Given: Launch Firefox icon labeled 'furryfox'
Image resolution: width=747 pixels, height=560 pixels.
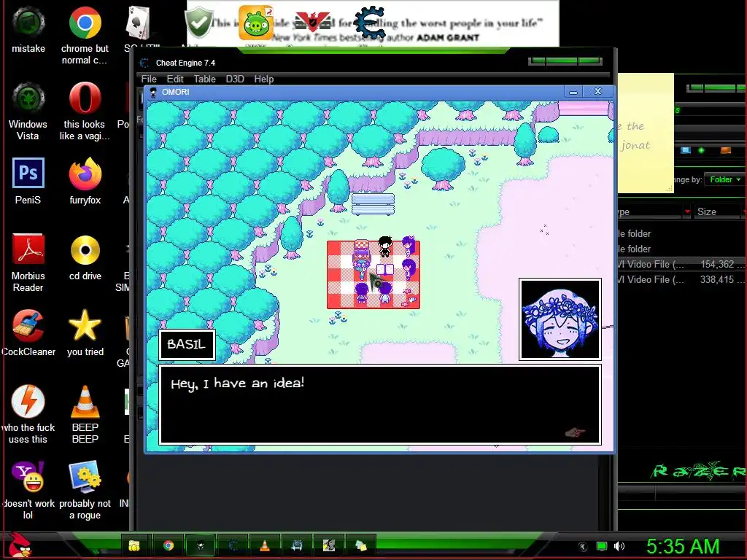Looking at the screenshot, I should coord(85,181).
